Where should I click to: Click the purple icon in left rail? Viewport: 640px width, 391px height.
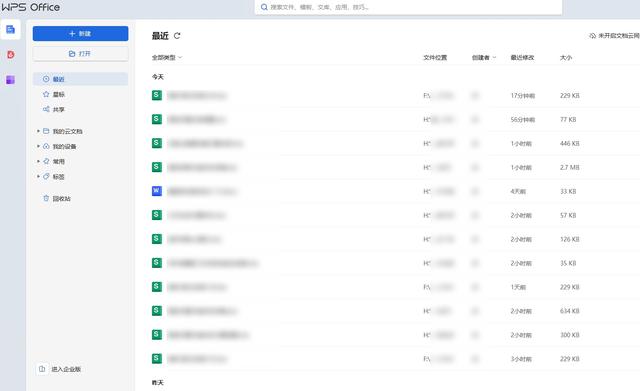coord(11,80)
